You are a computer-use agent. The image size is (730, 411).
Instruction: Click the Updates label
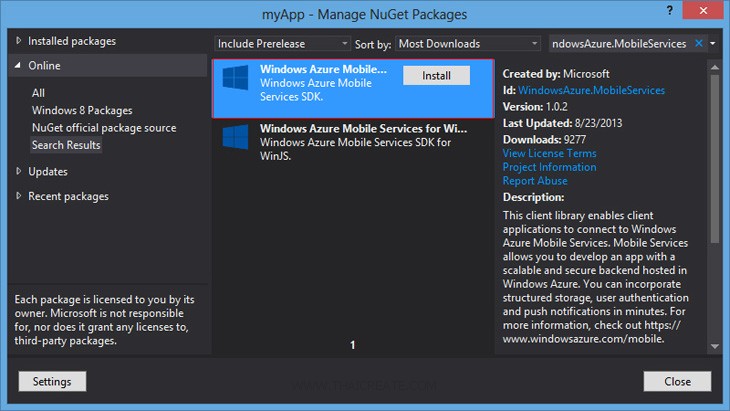pyautogui.click(x=47, y=171)
